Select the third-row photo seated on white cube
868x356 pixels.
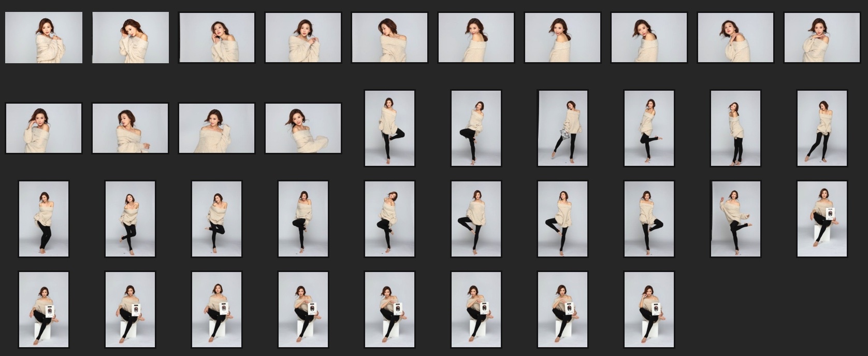pyautogui.click(x=822, y=219)
